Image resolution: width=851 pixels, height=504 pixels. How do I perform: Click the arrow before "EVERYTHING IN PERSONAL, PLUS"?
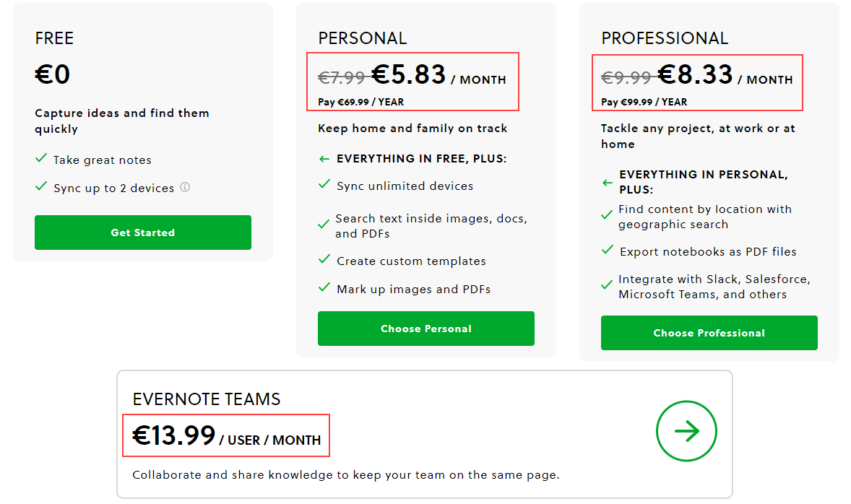tap(607, 183)
